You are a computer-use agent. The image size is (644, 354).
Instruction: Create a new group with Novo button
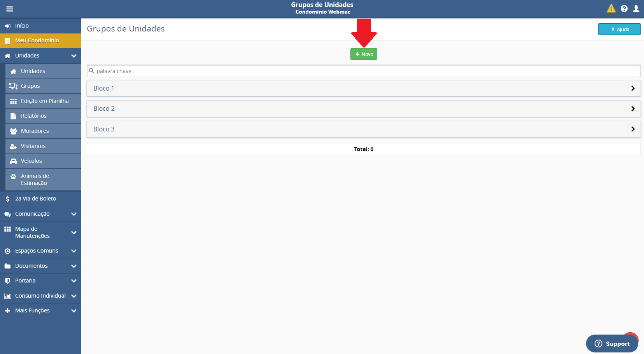point(364,54)
